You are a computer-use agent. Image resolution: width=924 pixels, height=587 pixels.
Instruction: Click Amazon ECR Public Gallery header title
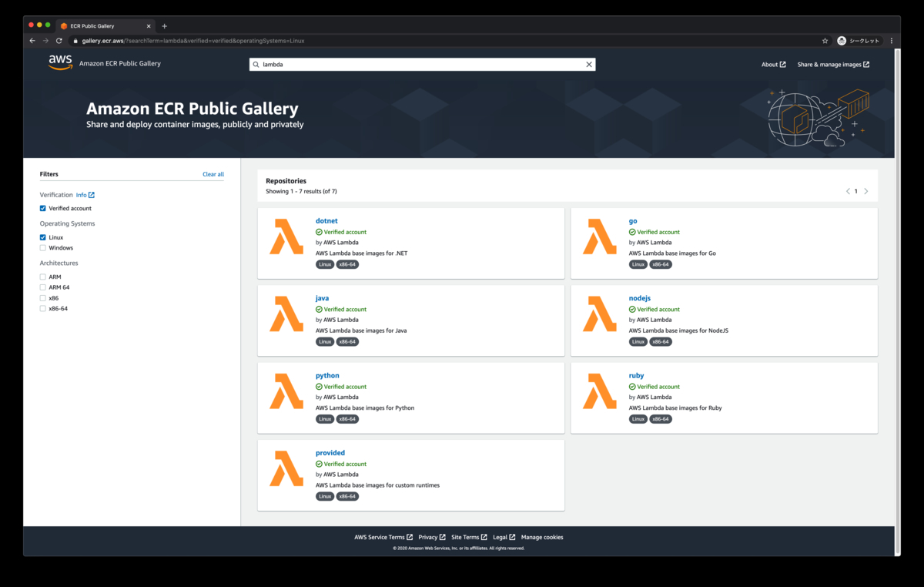coord(120,64)
